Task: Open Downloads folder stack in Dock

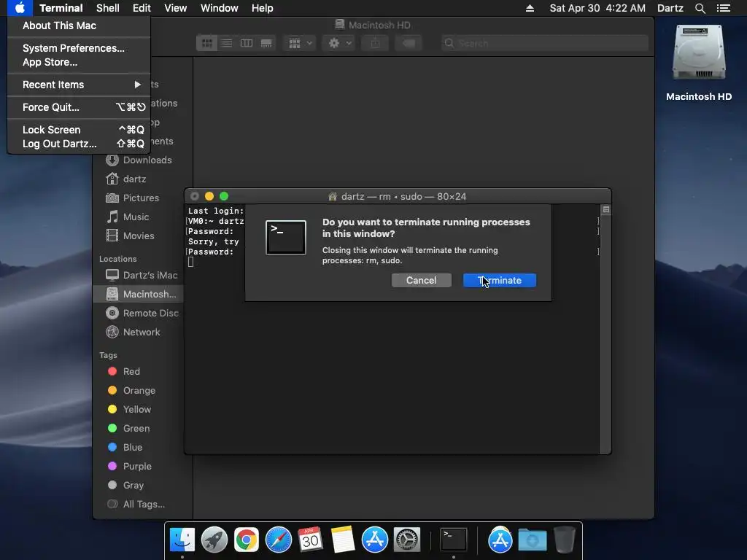Action: pyautogui.click(x=532, y=540)
